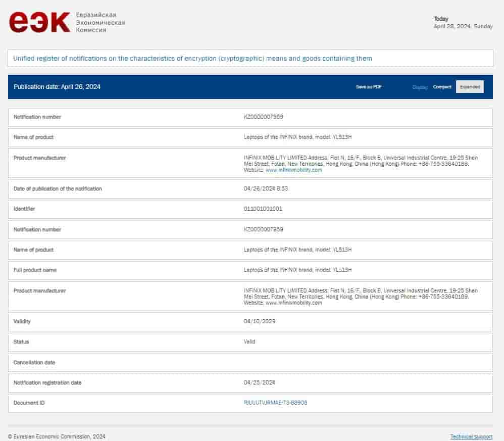
Task: Switch display to Compact view
Action: [442, 87]
